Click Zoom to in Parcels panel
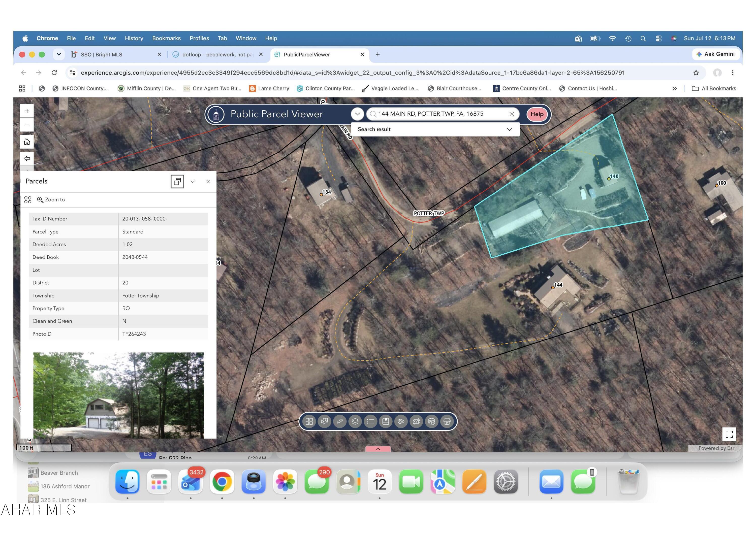The height and width of the screenshot is (534, 756). tap(51, 200)
